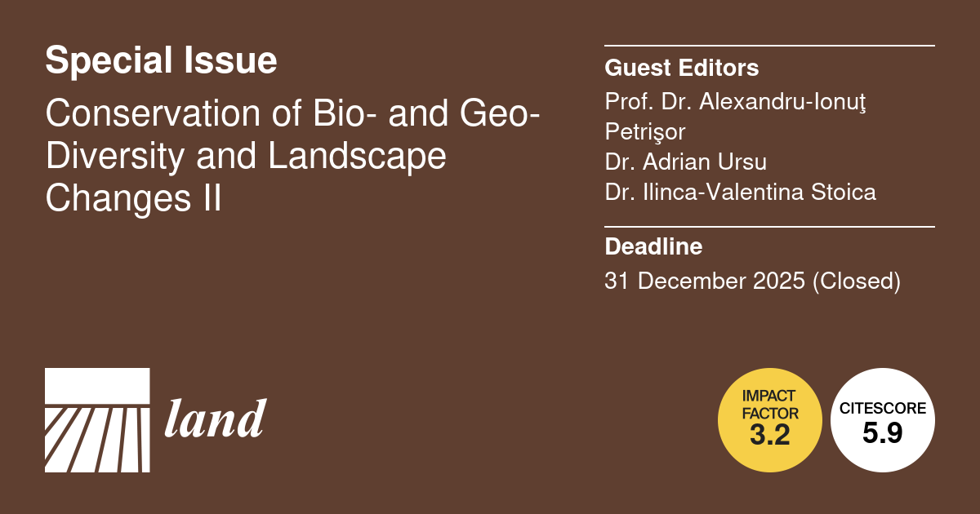Select guest editor Dr. Adrian Ursu
The image size is (980, 514).
click(685, 162)
